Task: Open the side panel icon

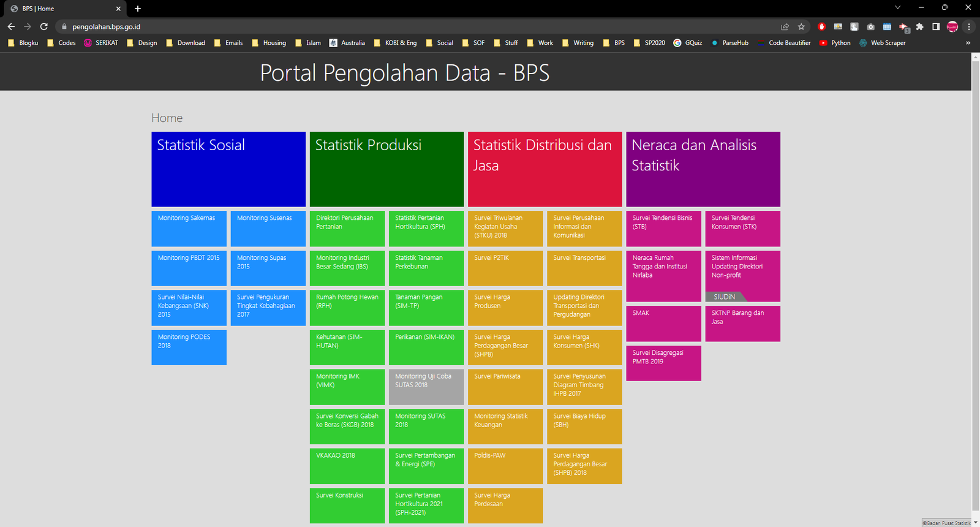Action: [936, 26]
